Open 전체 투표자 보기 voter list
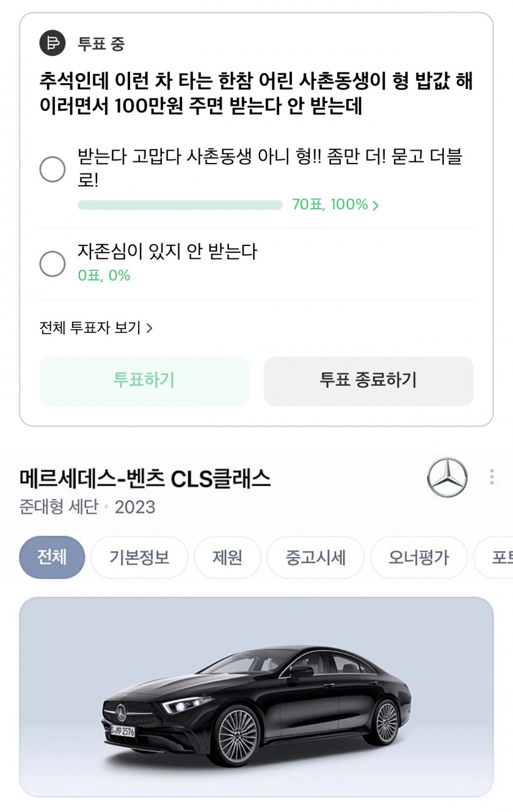 coord(96,328)
